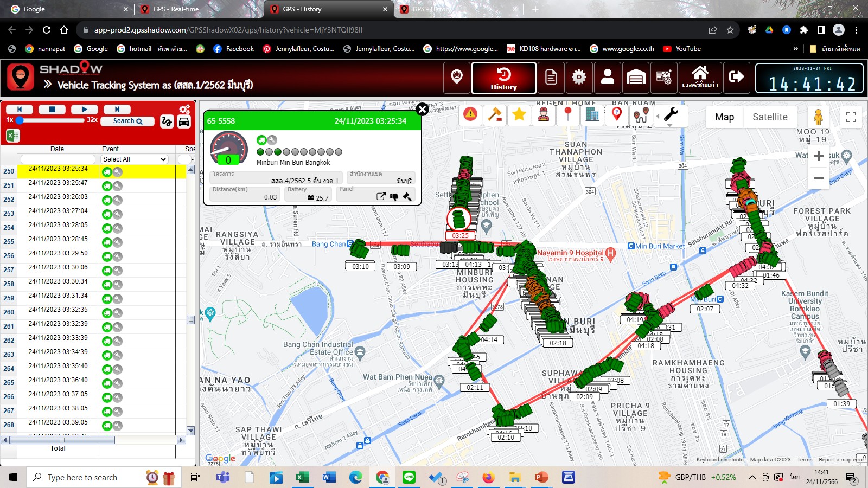Viewport: 868px width, 488px height.
Task: Open the gear settings in top navigation
Action: (x=579, y=78)
